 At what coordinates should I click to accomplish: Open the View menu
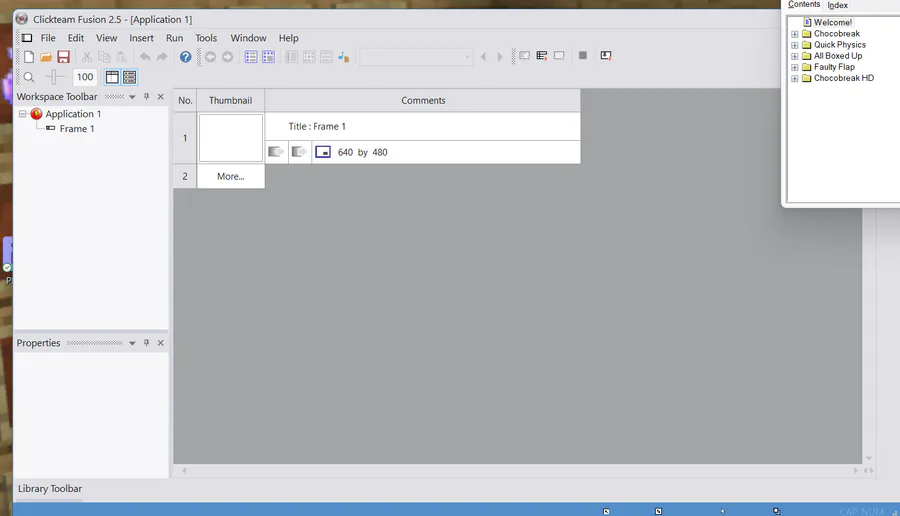[x=106, y=38]
